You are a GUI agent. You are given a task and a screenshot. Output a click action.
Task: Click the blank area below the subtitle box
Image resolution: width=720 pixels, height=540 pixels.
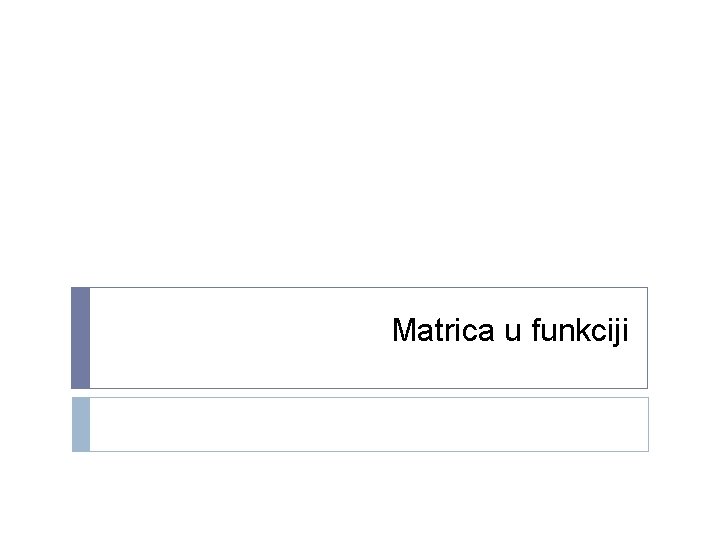tap(360, 495)
